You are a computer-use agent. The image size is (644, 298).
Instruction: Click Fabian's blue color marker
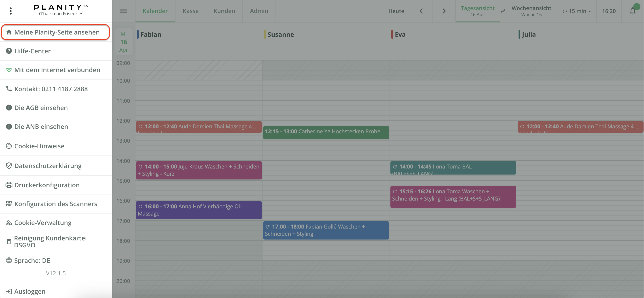point(138,34)
